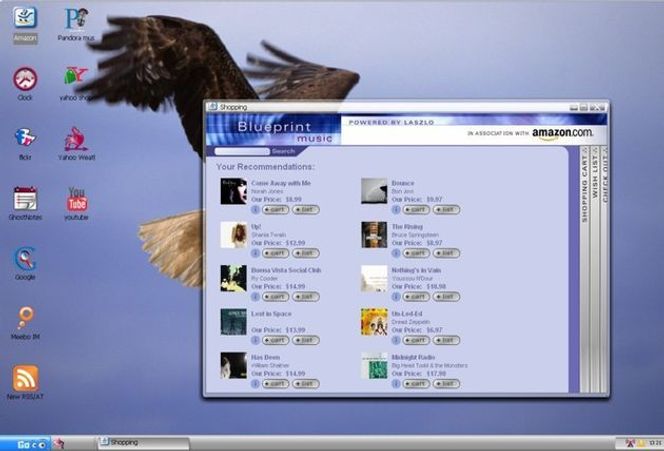Viewport: 664px width, 451px height.
Task: Add Buena Vista Social Club to cart
Action: (x=275, y=297)
